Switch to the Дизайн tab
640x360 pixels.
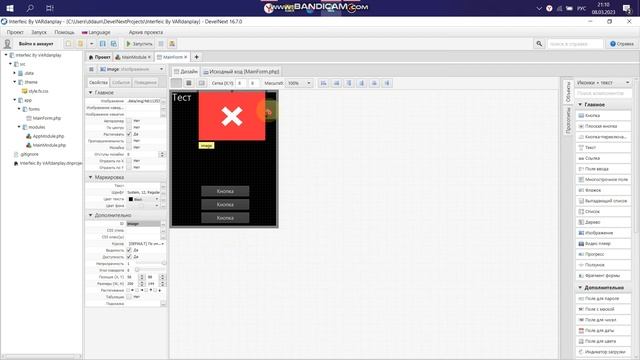[x=186, y=71]
